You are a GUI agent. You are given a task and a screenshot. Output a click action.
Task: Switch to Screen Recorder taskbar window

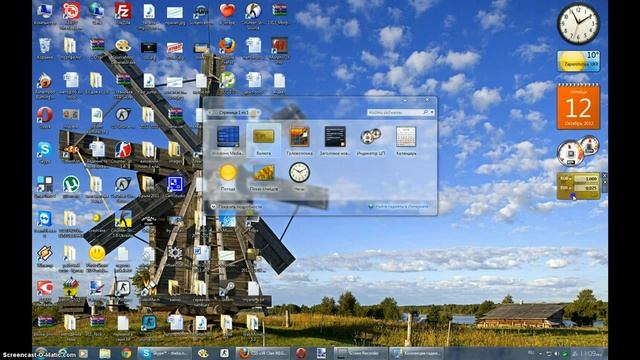(x=360, y=353)
